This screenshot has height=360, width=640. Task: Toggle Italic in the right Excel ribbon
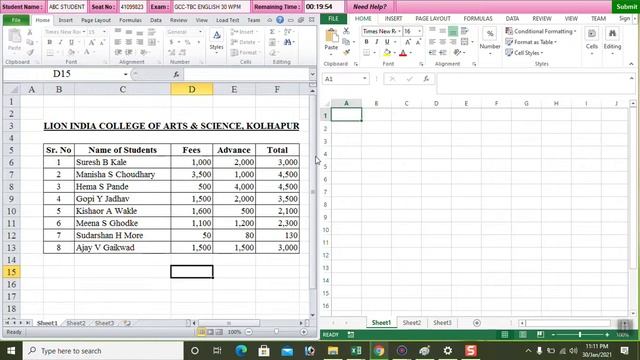coord(376,42)
